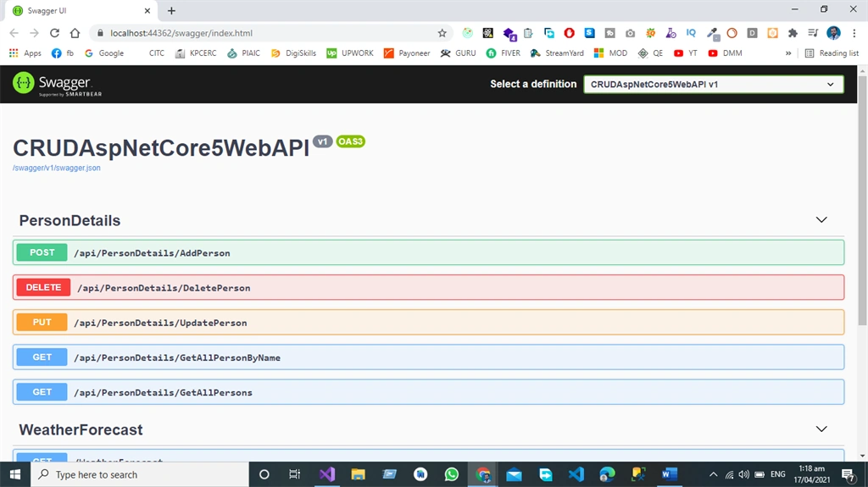Expand the POST AddPerson endpoint
Image resolution: width=868 pixels, height=487 pixels.
coord(428,252)
